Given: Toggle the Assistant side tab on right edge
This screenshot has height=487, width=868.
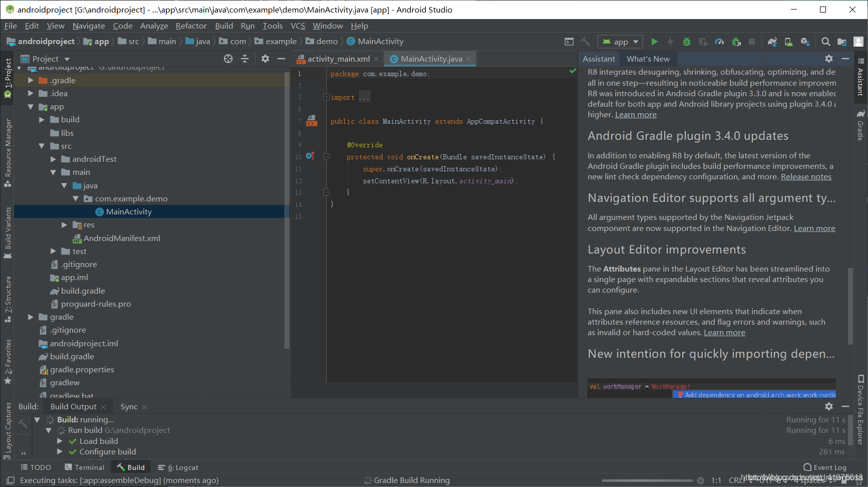Looking at the screenshot, I should pyautogui.click(x=860, y=77).
